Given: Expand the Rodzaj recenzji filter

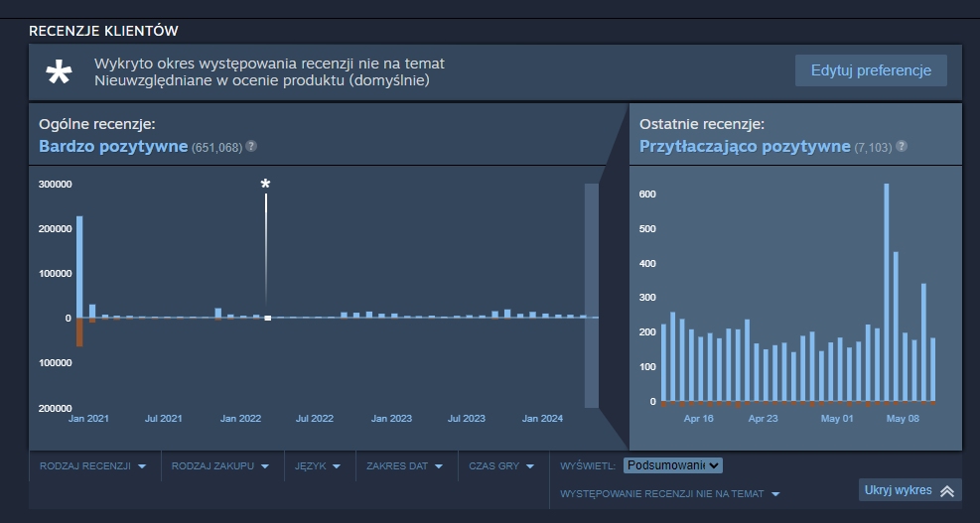Looking at the screenshot, I should [x=93, y=465].
